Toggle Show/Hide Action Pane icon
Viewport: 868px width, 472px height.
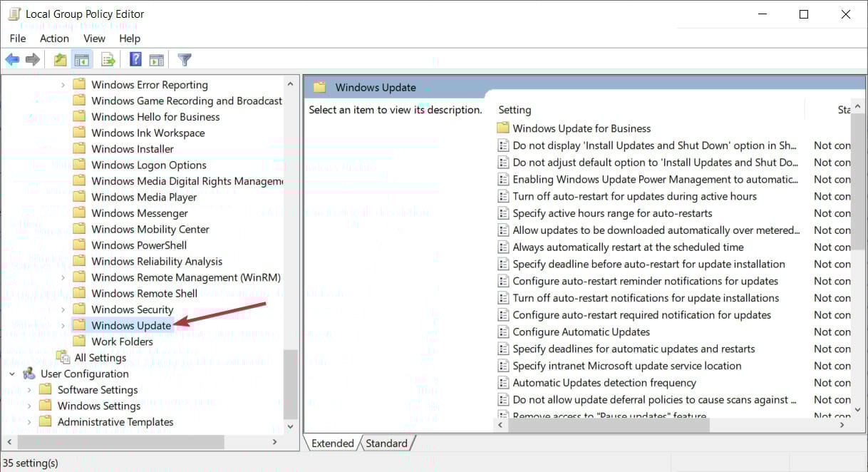click(x=156, y=60)
